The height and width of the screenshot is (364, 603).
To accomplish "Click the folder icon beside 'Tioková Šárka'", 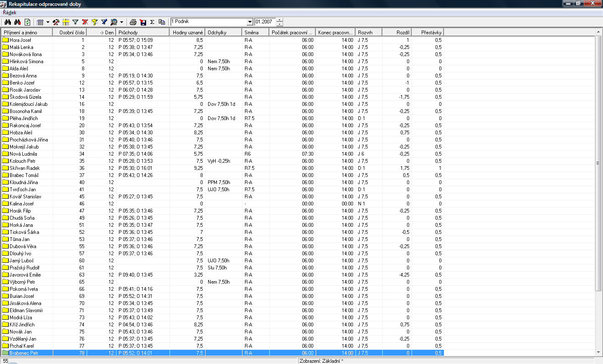I will point(5,232).
